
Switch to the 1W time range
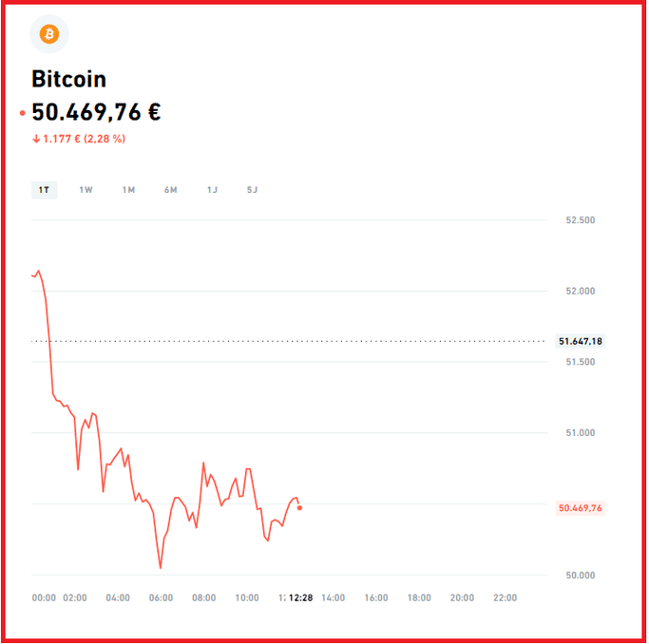coord(86,190)
